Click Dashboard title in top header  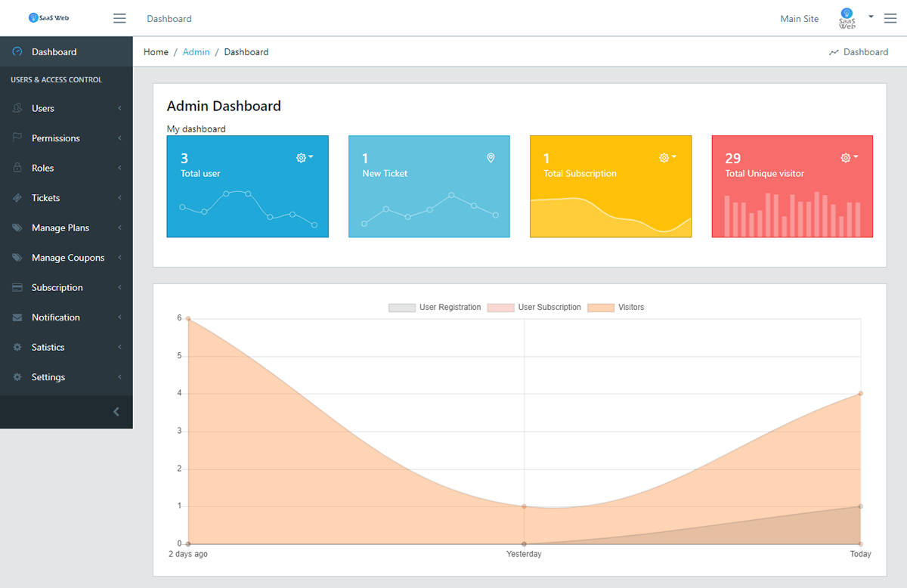(169, 19)
